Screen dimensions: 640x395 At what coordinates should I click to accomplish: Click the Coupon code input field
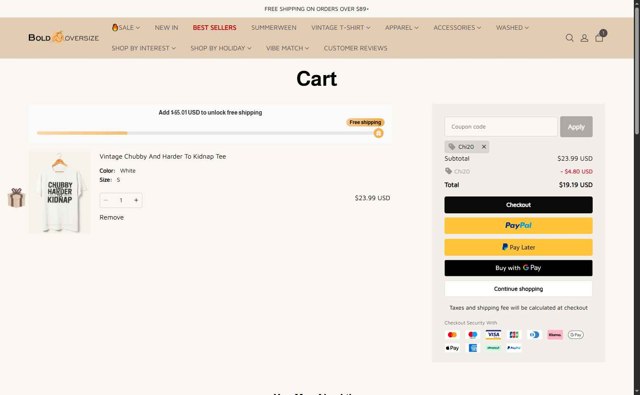(501, 127)
